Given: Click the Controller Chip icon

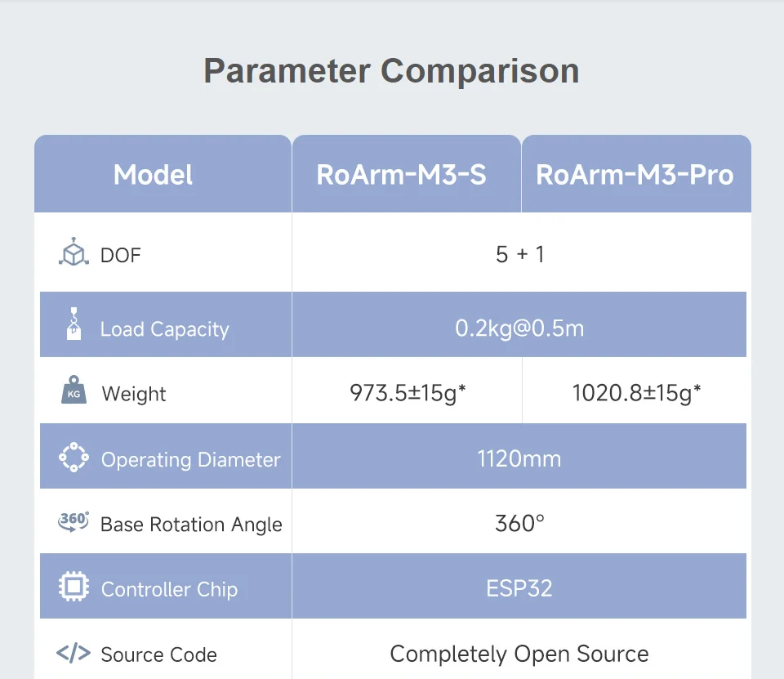Looking at the screenshot, I should (73, 586).
